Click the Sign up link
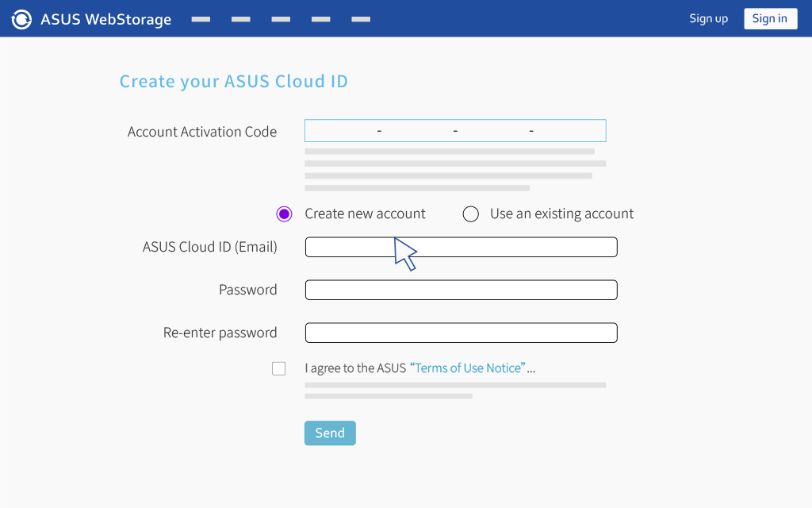The height and width of the screenshot is (508, 812). tap(708, 19)
